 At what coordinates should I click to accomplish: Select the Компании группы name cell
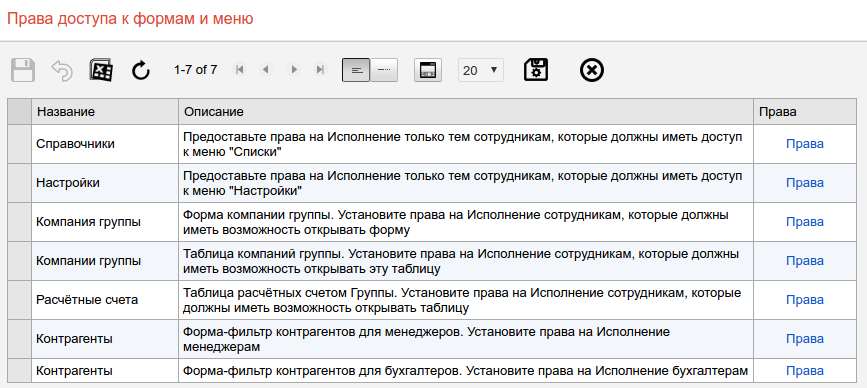(105, 261)
